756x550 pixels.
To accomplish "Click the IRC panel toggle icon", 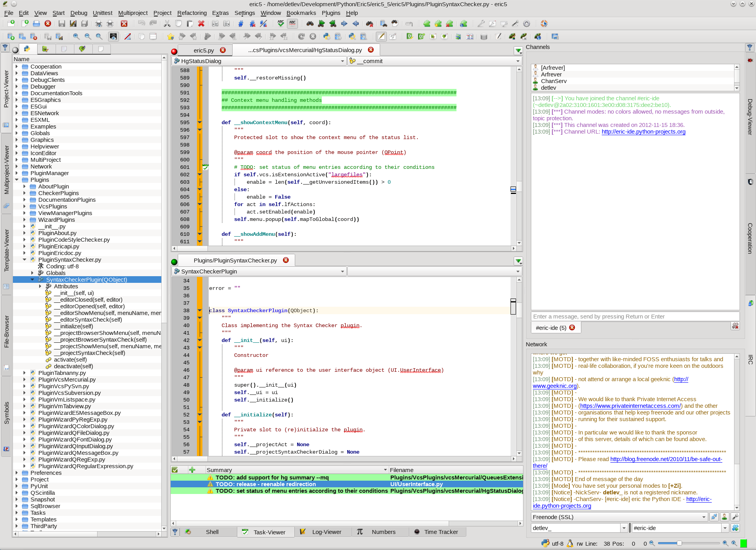I will click(751, 365).
